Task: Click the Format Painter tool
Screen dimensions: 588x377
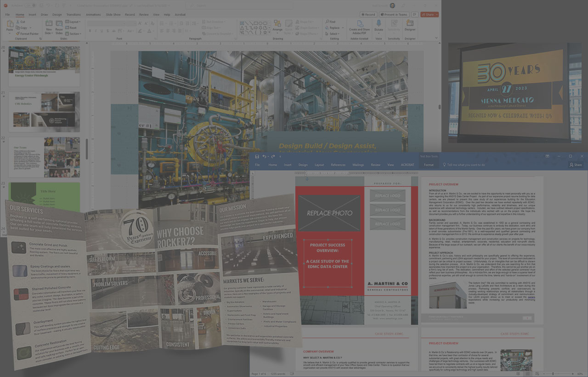Action: click(27, 34)
